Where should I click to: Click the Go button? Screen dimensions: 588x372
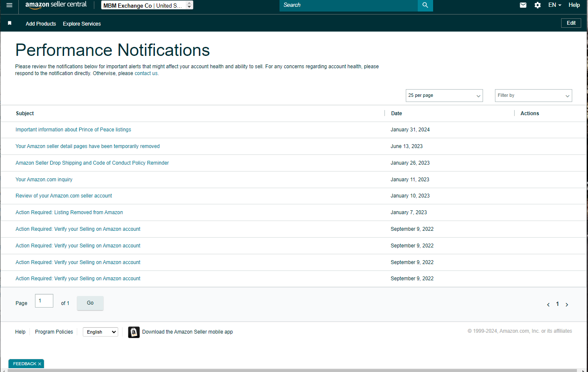pos(90,303)
